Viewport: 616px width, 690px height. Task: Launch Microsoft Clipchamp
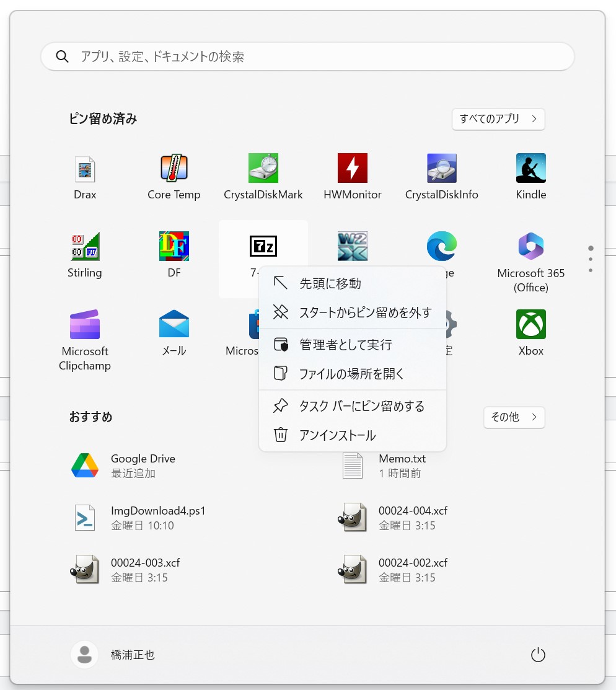point(85,340)
